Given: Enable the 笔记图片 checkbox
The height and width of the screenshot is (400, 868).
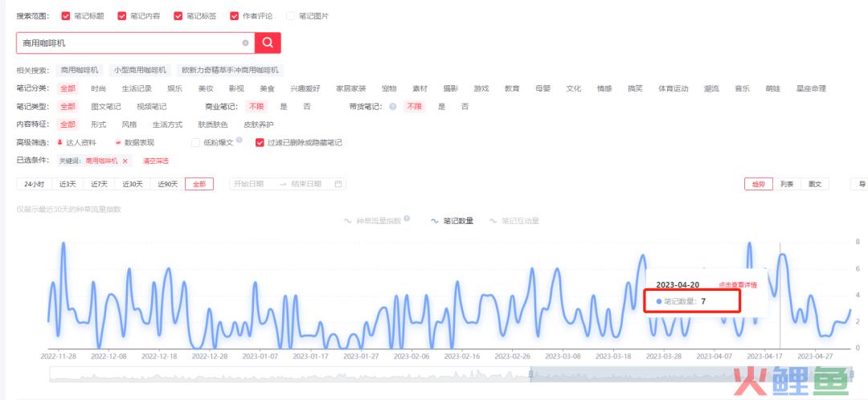Looking at the screenshot, I should (x=291, y=16).
